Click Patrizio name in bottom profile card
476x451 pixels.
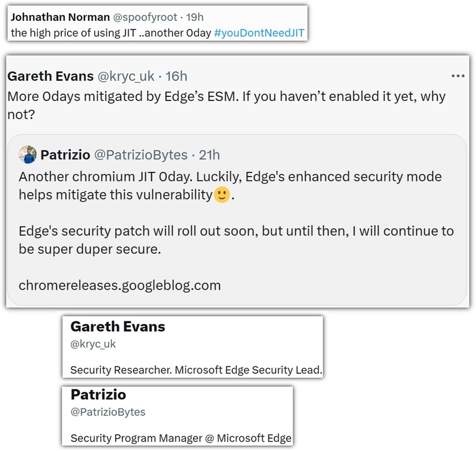(x=98, y=395)
